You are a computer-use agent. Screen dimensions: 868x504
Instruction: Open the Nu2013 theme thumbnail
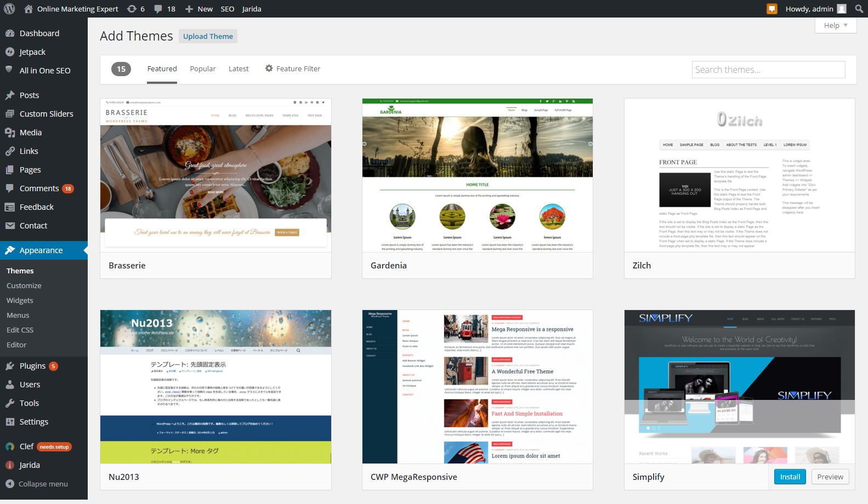(215, 387)
